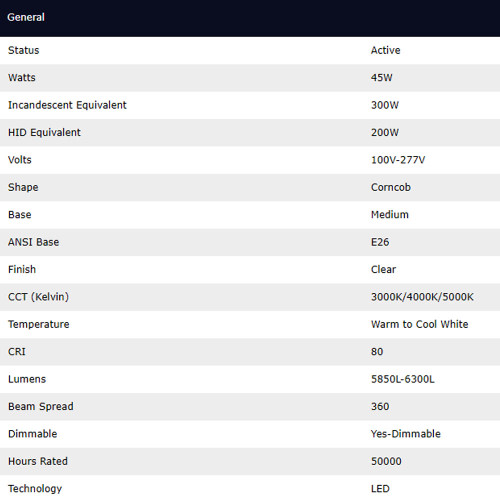Click the E26 ANSI Base value
This screenshot has width=500, height=500.
pos(380,242)
